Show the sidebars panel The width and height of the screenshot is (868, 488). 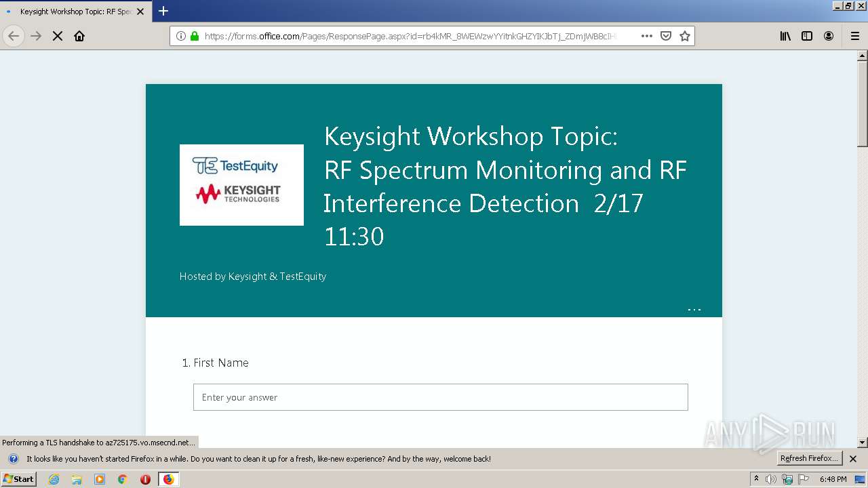tap(807, 36)
